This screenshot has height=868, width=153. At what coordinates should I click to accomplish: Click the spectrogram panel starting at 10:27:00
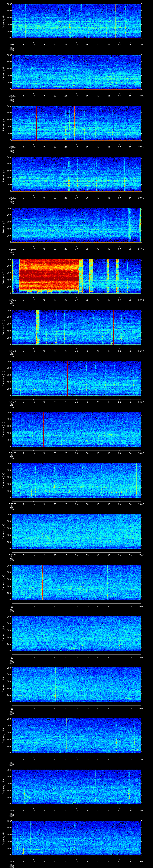pos(76,583)
